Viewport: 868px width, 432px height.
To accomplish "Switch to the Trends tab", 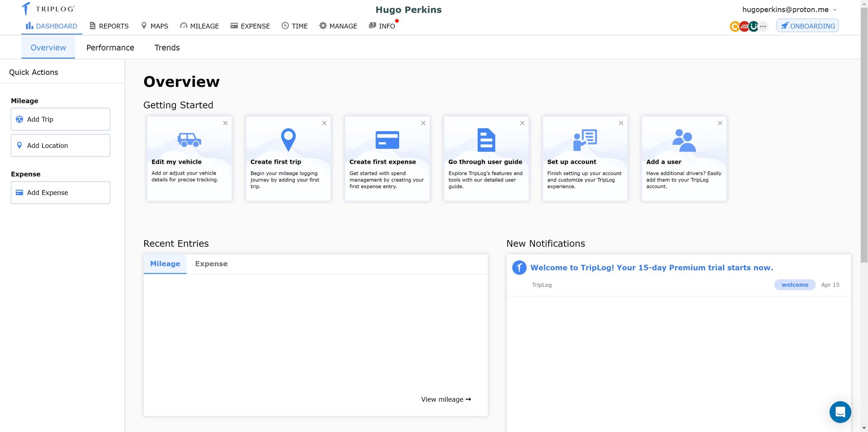I will (167, 47).
